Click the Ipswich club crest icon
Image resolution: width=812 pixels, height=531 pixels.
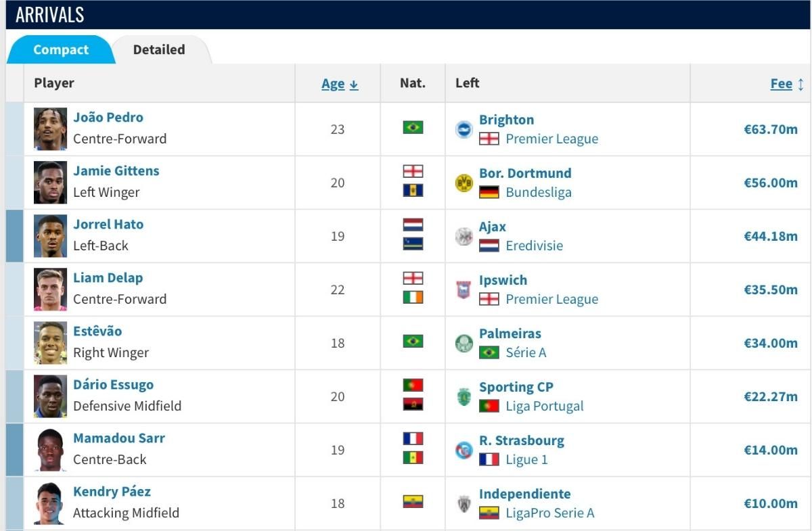click(x=464, y=290)
